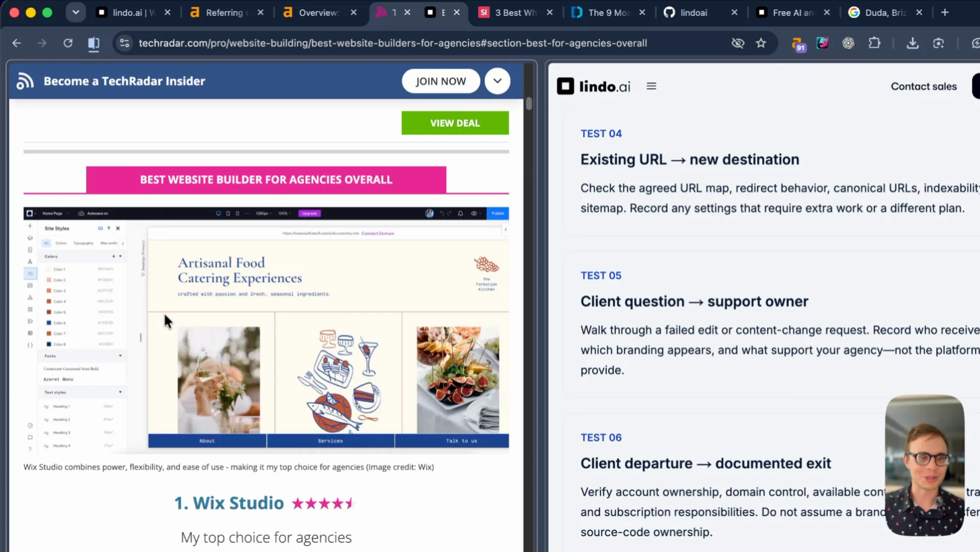Close the Overview tab
Screen dimensions: 980x552
pos(354,12)
